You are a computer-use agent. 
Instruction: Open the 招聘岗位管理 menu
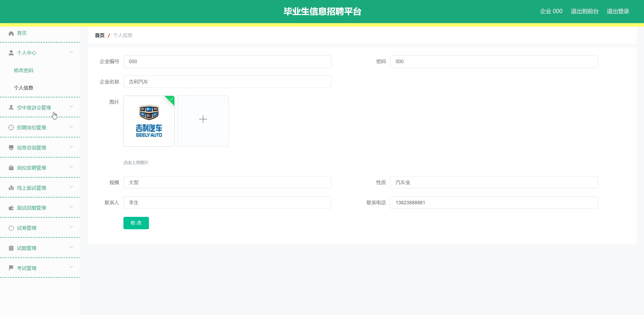click(x=40, y=128)
